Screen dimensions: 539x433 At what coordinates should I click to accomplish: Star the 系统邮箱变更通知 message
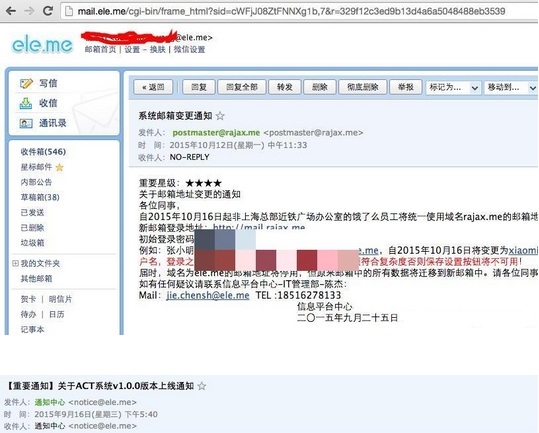pos(220,116)
